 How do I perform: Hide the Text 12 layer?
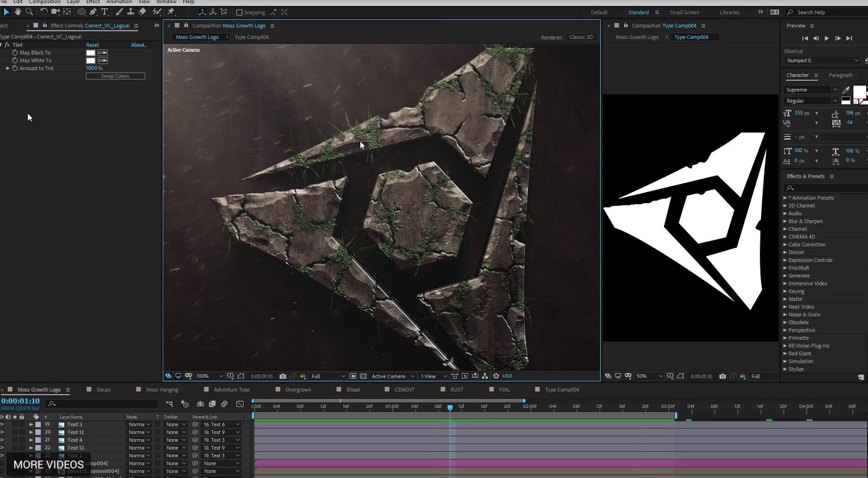click(x=2, y=432)
